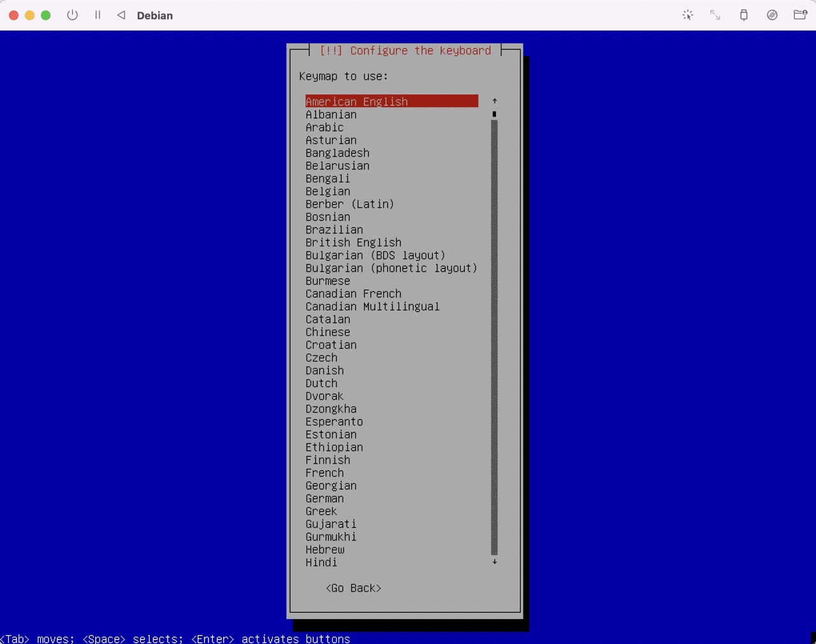This screenshot has width=816, height=644.
Task: Select the Gujarati keymap
Action: [331, 524]
